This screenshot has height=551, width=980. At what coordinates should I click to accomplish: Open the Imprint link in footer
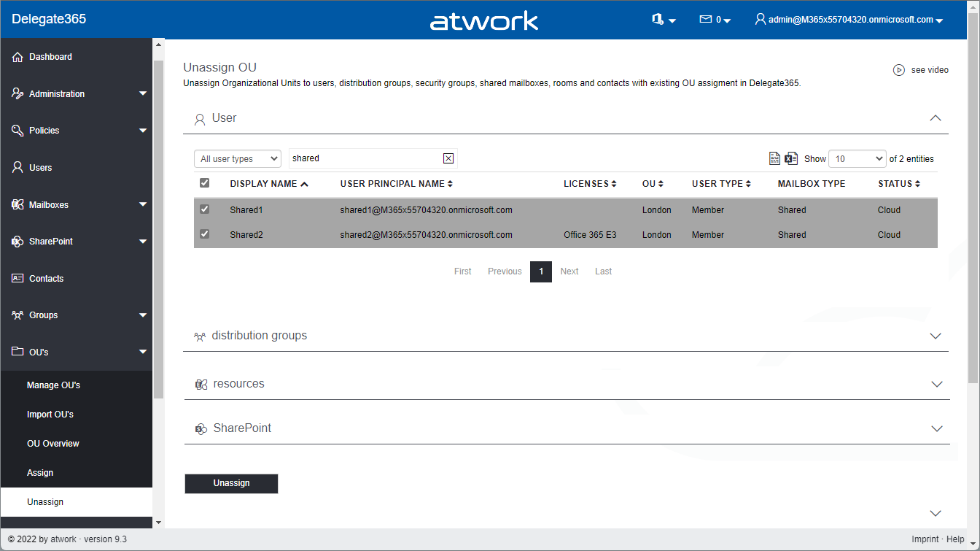click(925, 539)
